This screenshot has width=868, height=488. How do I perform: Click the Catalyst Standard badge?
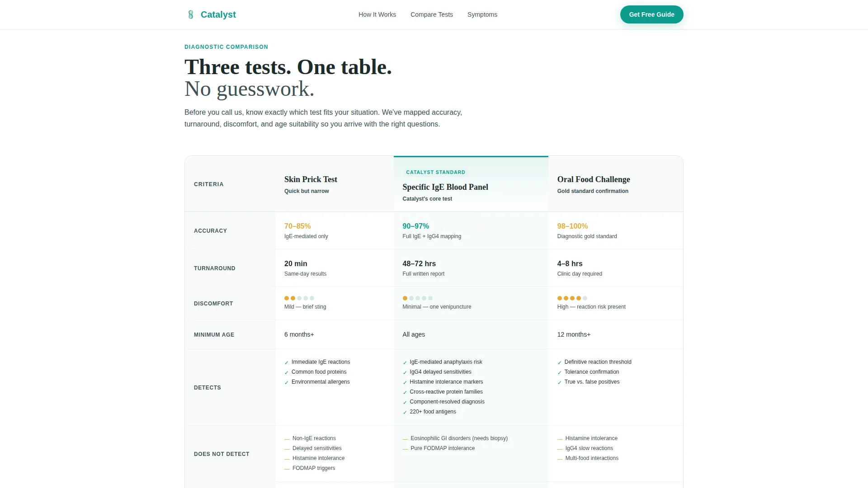point(435,172)
